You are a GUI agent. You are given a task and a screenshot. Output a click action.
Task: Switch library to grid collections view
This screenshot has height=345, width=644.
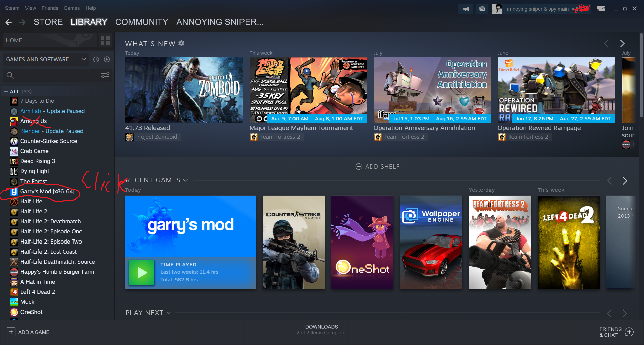105,40
